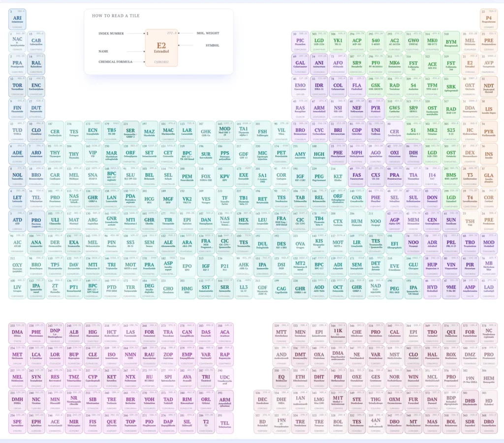Select the NAC N-Acetylcysteine tile
The height and width of the screenshot is (443, 504).
pos(17,42)
